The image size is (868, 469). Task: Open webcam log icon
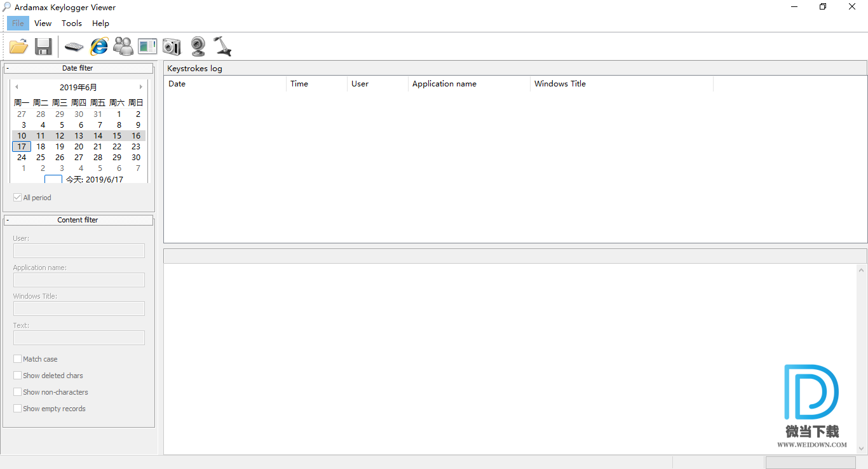click(198, 46)
